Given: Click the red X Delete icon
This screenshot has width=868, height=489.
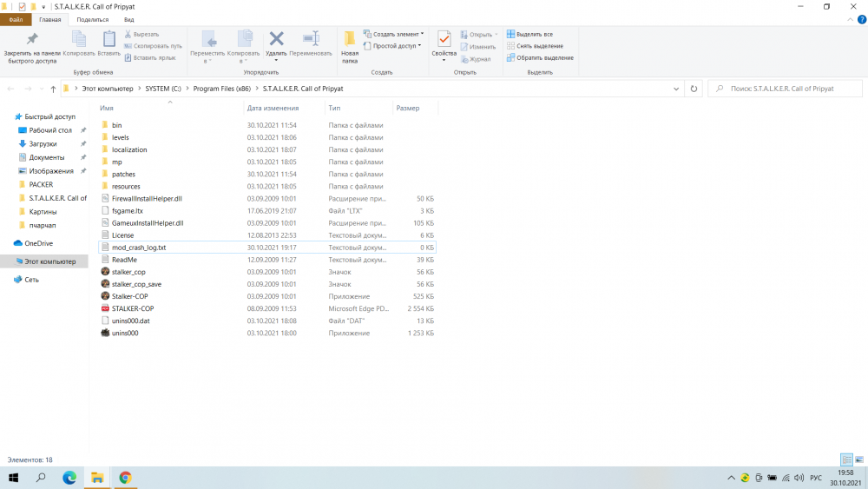Looking at the screenshot, I should 276,39.
